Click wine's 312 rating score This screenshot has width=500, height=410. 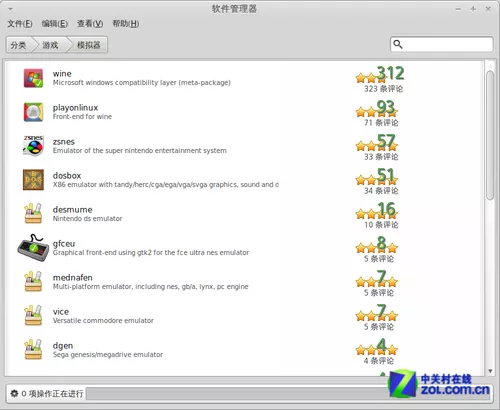[x=391, y=73]
